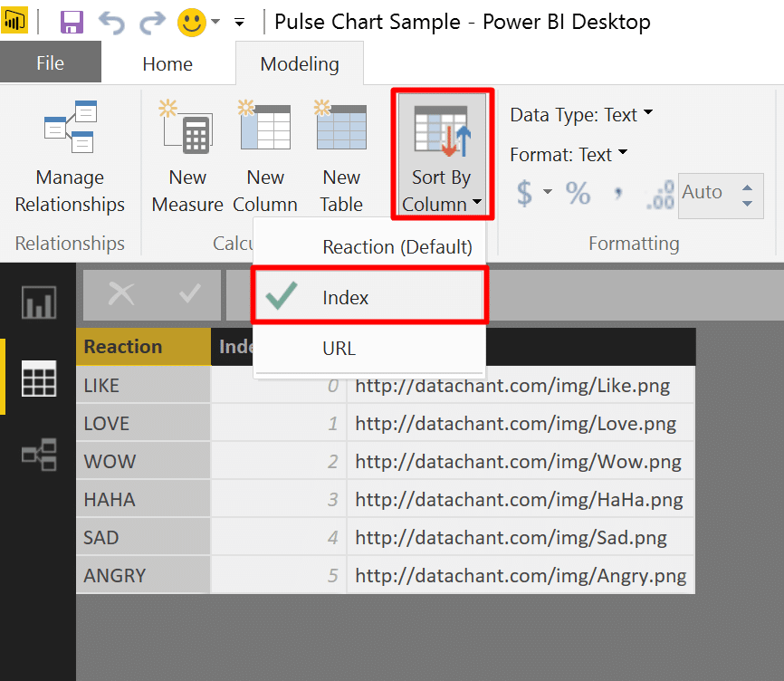Image resolution: width=784 pixels, height=681 pixels.
Task: Commit formula with the checkmark button
Action: click(x=190, y=293)
